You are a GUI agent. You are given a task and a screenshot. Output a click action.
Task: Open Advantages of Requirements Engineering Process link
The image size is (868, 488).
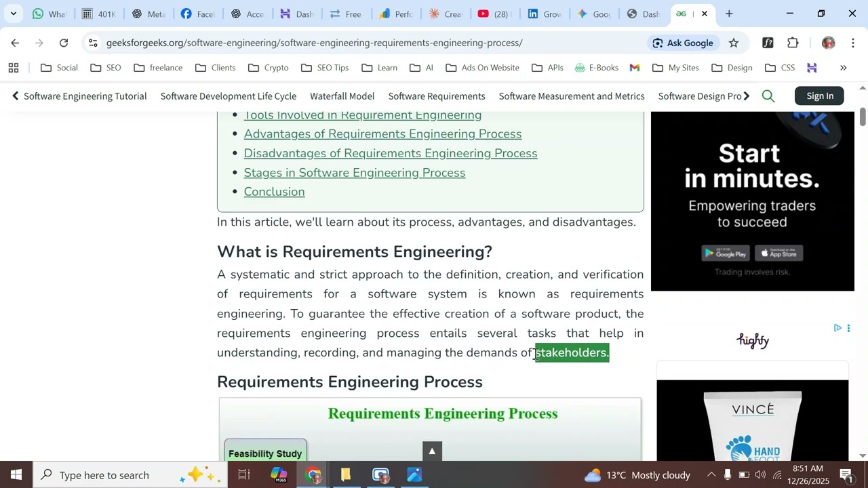pos(382,134)
